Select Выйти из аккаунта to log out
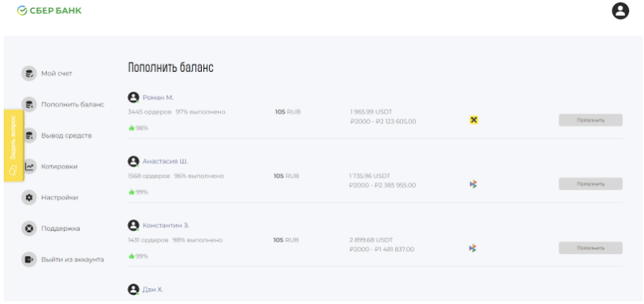 [72, 259]
